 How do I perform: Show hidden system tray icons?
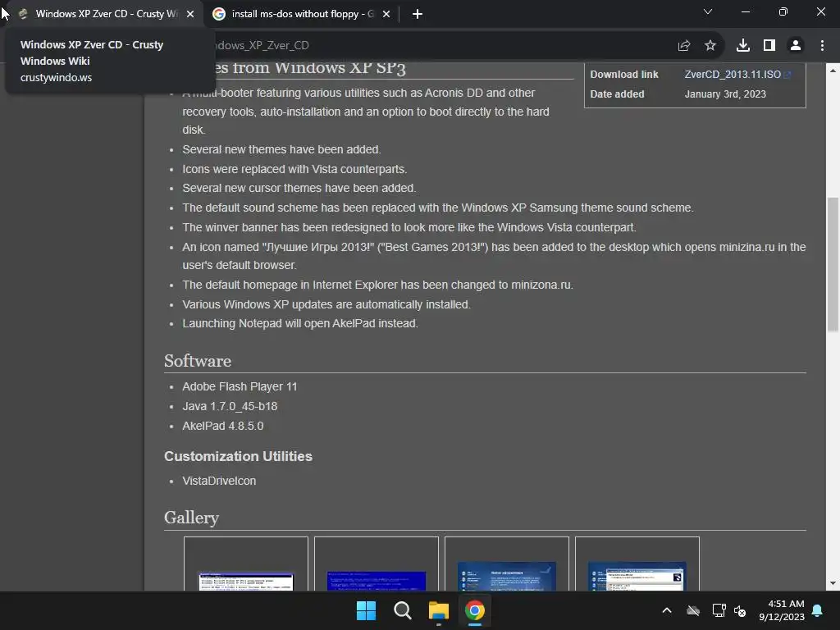(667, 610)
